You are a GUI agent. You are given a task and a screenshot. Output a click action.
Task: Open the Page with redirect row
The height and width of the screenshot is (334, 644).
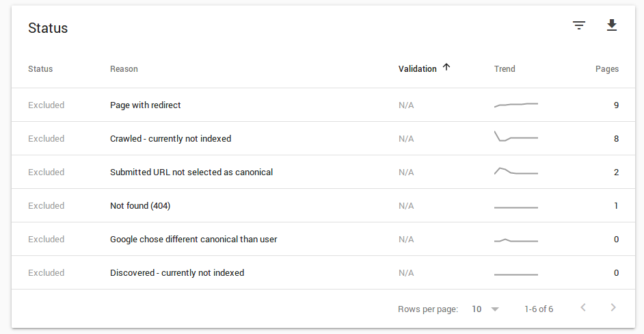coord(145,105)
